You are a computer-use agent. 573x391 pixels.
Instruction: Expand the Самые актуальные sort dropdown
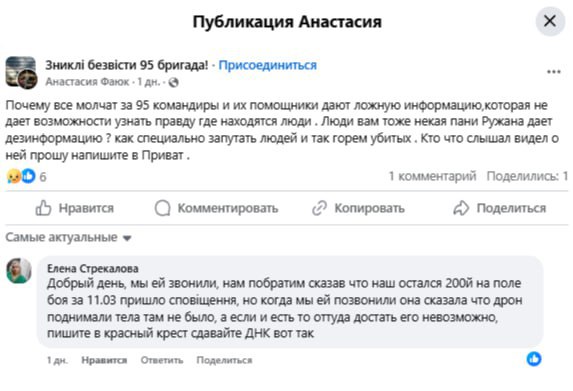68,238
